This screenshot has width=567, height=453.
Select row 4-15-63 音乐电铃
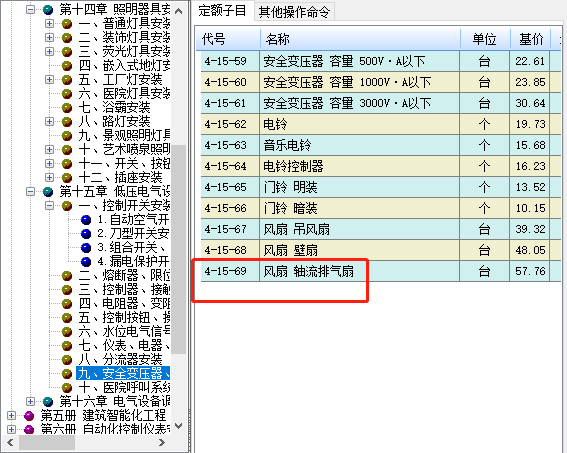380,145
